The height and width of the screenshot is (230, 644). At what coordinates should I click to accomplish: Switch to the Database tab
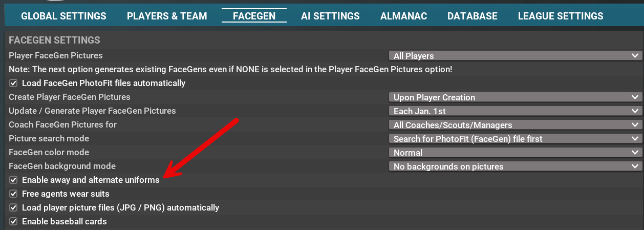(x=472, y=16)
